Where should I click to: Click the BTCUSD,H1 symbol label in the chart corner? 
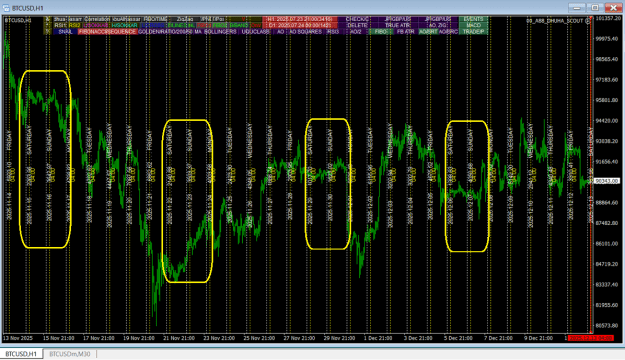click(18, 20)
